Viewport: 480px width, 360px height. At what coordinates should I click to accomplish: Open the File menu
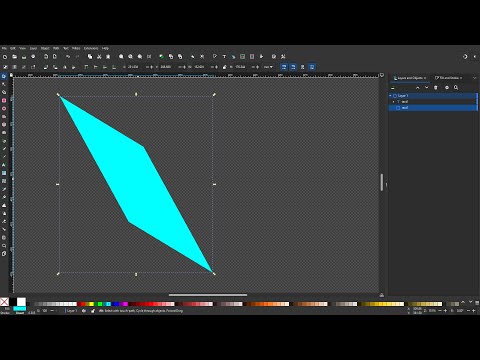click(x=4, y=48)
